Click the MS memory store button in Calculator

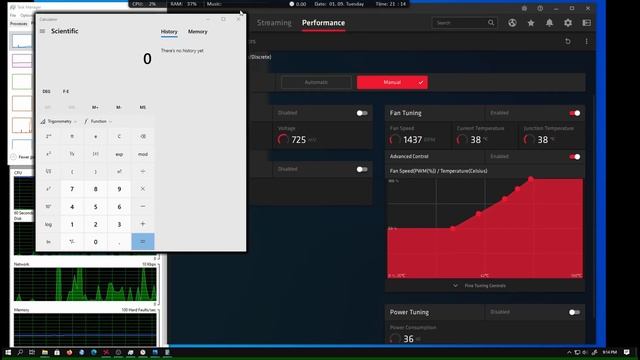click(142, 107)
